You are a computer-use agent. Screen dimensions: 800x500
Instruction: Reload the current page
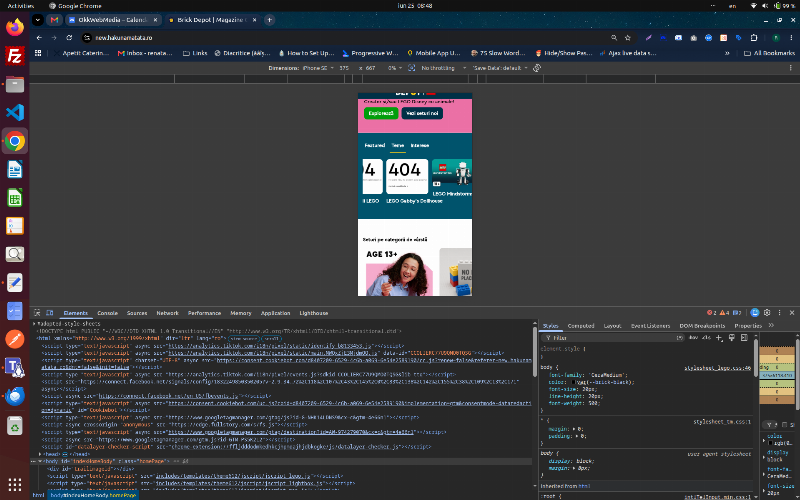[69, 38]
